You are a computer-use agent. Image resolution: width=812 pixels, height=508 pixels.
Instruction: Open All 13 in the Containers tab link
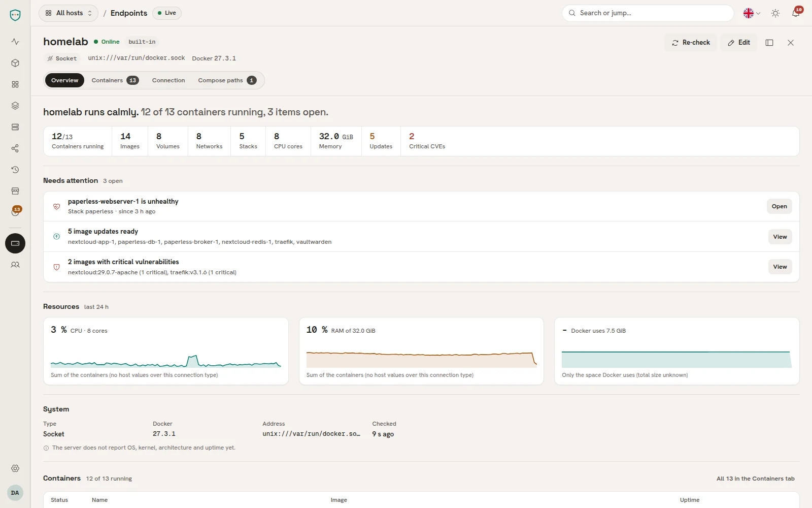(x=756, y=479)
